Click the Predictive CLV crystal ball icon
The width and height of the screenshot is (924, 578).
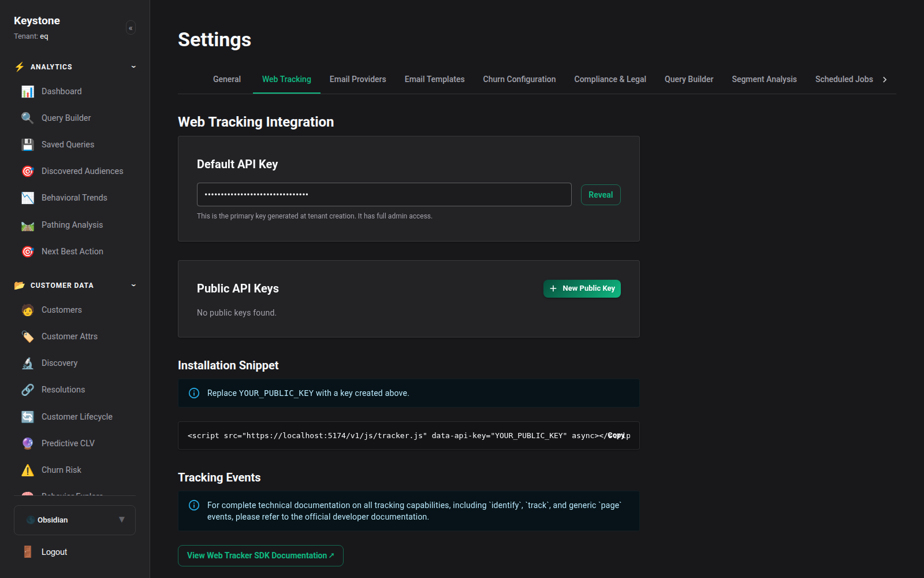coord(28,443)
